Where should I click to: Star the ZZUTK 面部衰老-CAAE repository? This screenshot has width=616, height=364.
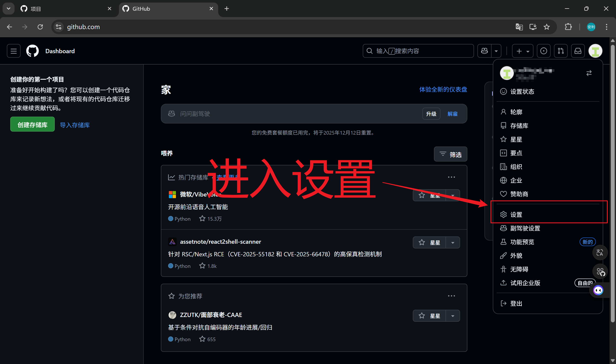click(429, 316)
